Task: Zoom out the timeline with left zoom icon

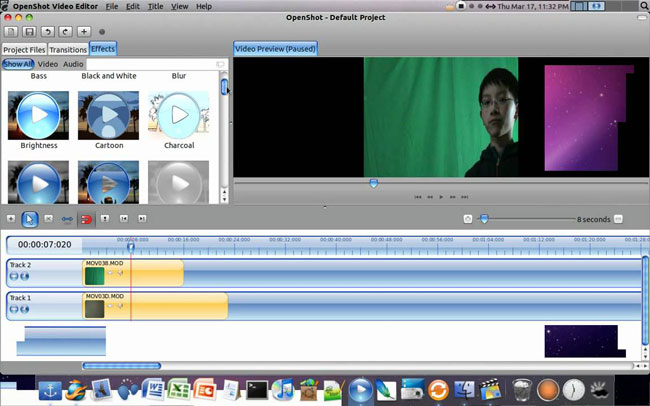Action: 468,219
